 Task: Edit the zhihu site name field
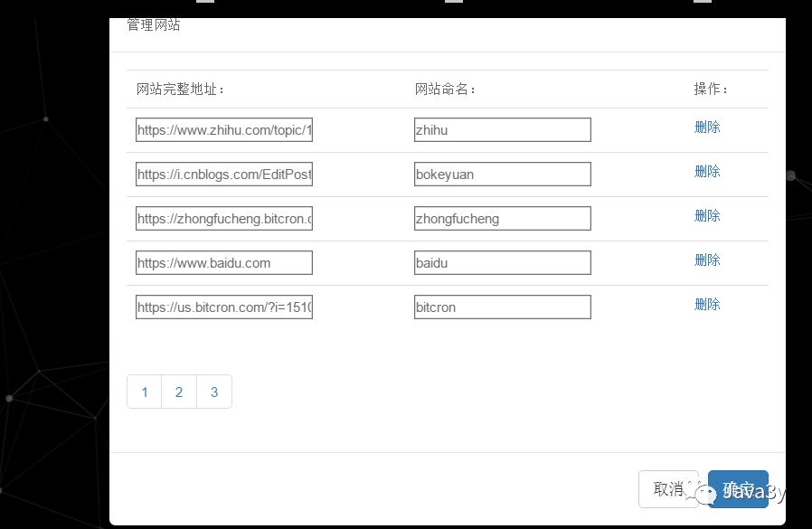[503, 129]
